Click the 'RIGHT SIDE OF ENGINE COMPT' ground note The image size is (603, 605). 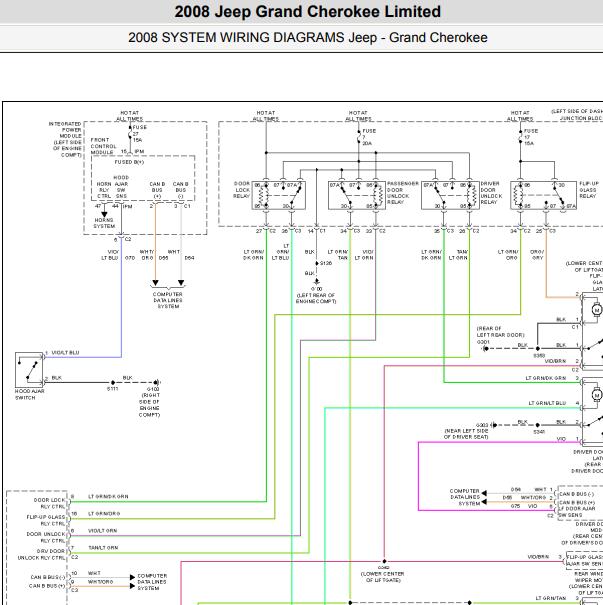pyautogui.click(x=149, y=405)
